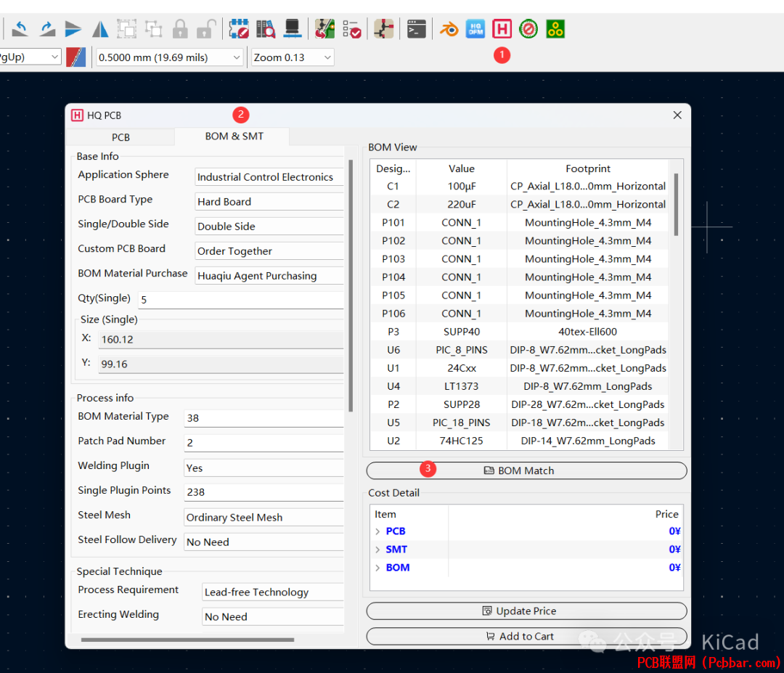784x673 pixels.
Task: Rotate selection clockwise
Action: (47, 29)
